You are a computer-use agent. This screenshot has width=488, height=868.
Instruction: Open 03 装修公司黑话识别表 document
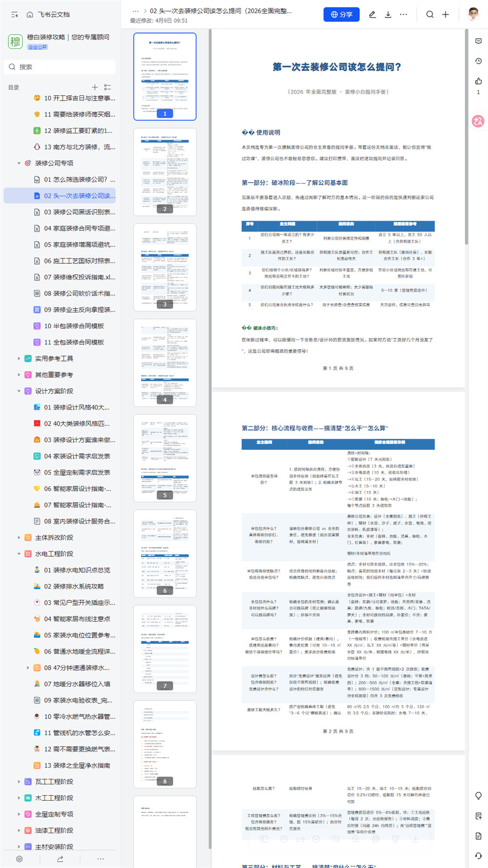tap(60, 212)
